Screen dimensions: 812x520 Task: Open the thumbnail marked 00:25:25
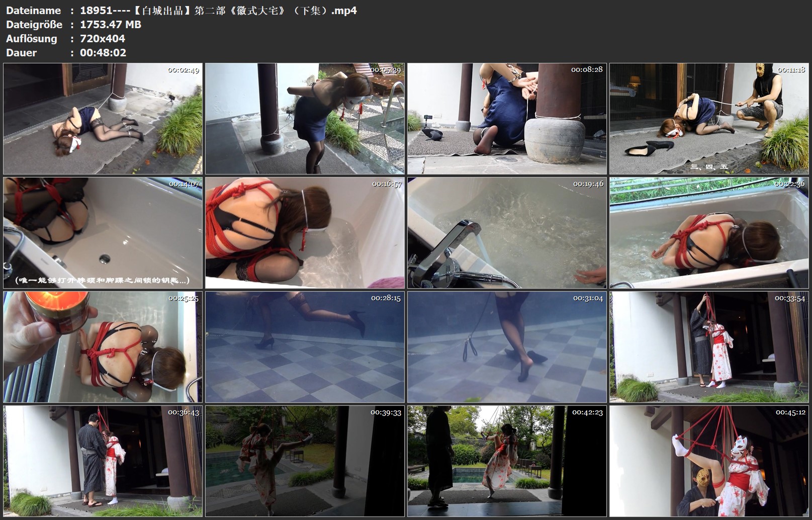103,347
